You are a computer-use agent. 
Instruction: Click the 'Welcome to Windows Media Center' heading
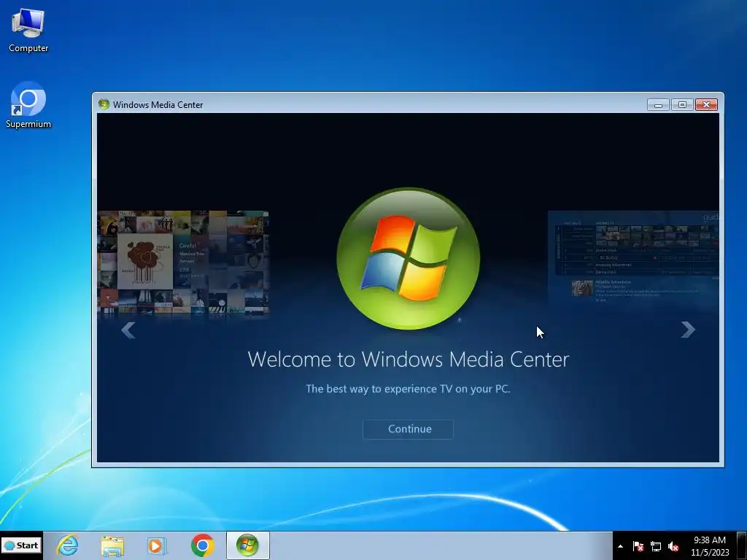[x=409, y=359]
